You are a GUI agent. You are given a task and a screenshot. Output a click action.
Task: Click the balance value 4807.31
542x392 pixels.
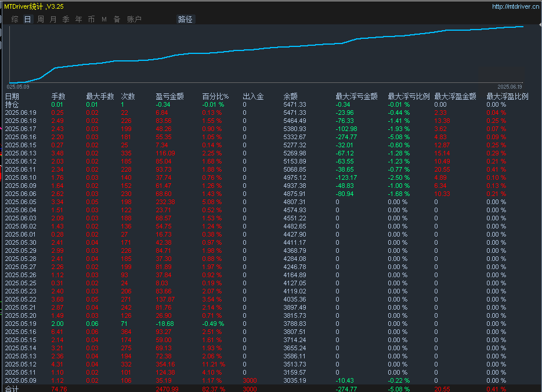pos(295,202)
